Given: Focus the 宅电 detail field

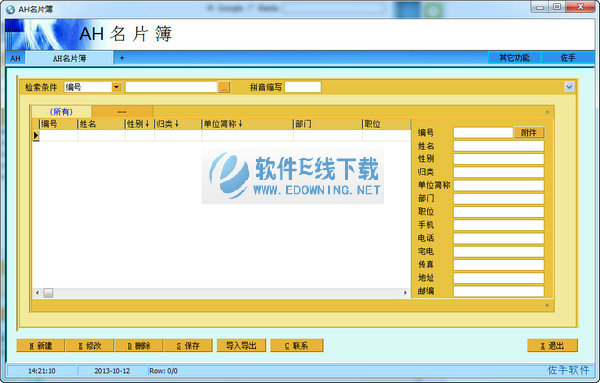Looking at the screenshot, I should (x=499, y=251).
